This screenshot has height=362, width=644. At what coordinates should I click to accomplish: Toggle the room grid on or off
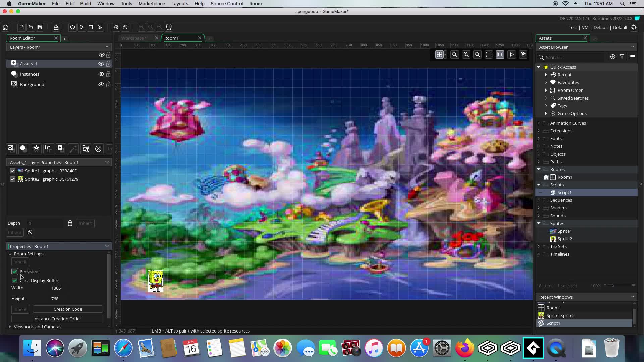[x=439, y=54]
